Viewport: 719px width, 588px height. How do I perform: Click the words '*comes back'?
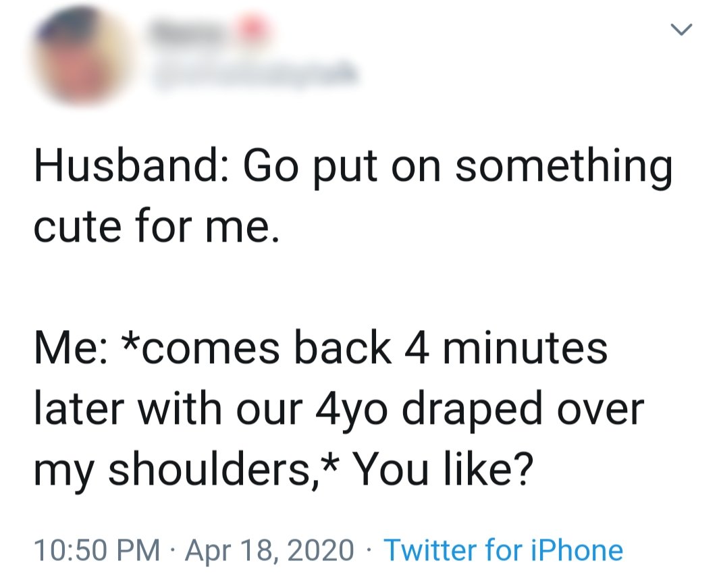click(x=257, y=348)
